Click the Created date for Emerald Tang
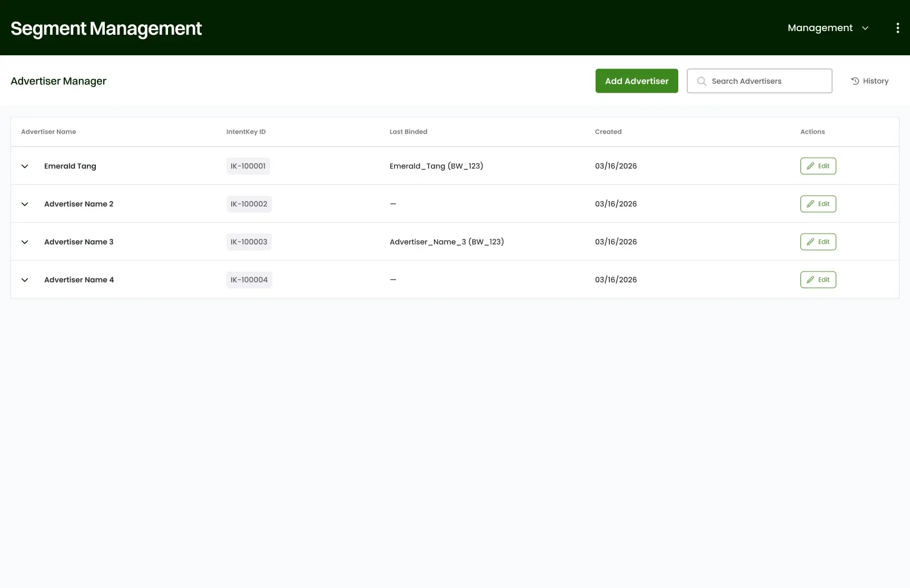The image size is (910, 588). click(616, 166)
